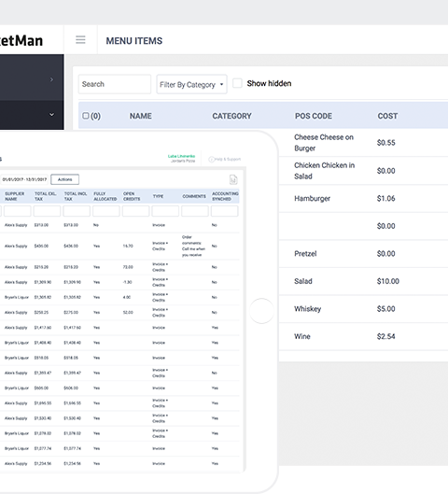Image resolution: width=448 pixels, height=494 pixels.
Task: Open the Luba Lihvnenko user account link
Action: coord(181,156)
